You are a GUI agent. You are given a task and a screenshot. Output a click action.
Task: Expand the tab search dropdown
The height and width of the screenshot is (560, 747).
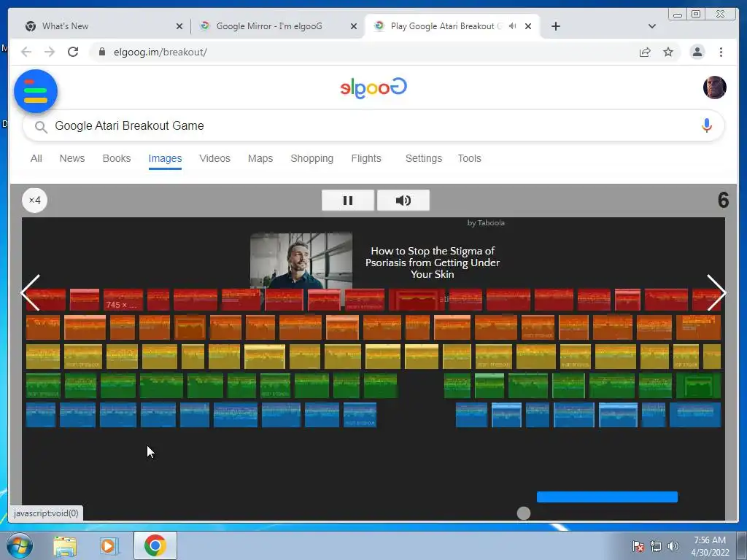651,26
